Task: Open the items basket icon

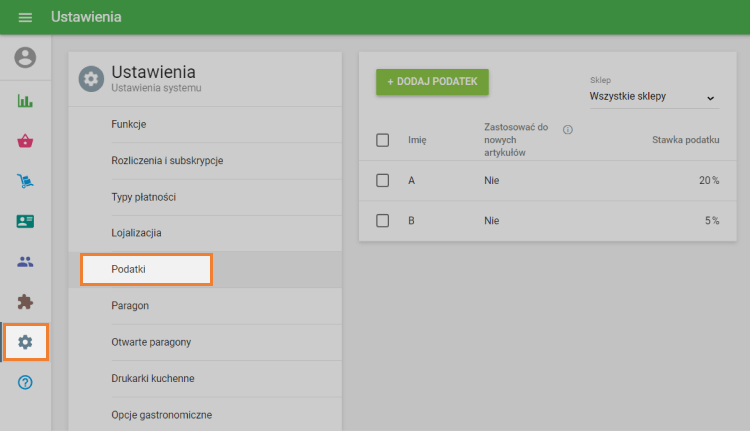Action: pos(25,141)
